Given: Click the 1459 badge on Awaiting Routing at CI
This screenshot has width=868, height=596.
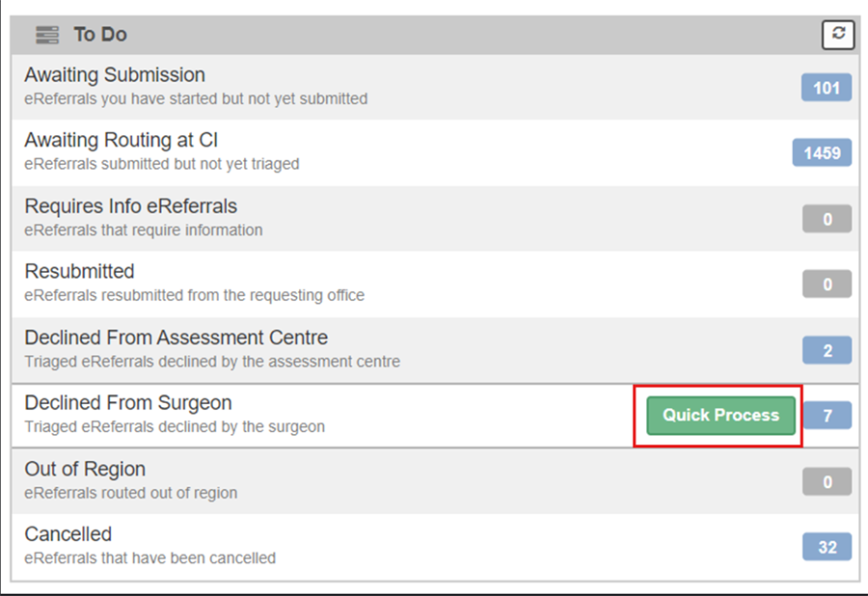Looking at the screenshot, I should click(822, 152).
